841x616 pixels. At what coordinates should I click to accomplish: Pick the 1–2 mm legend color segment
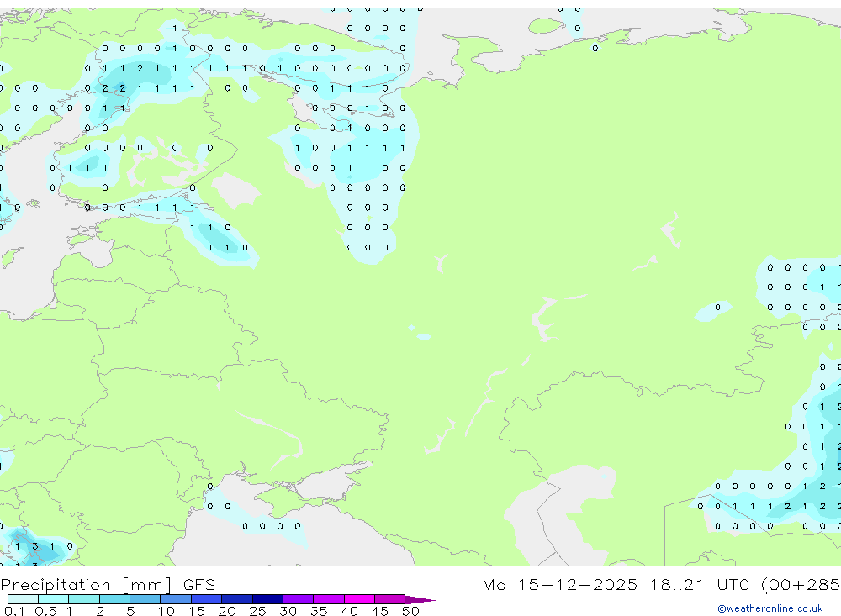point(84,599)
